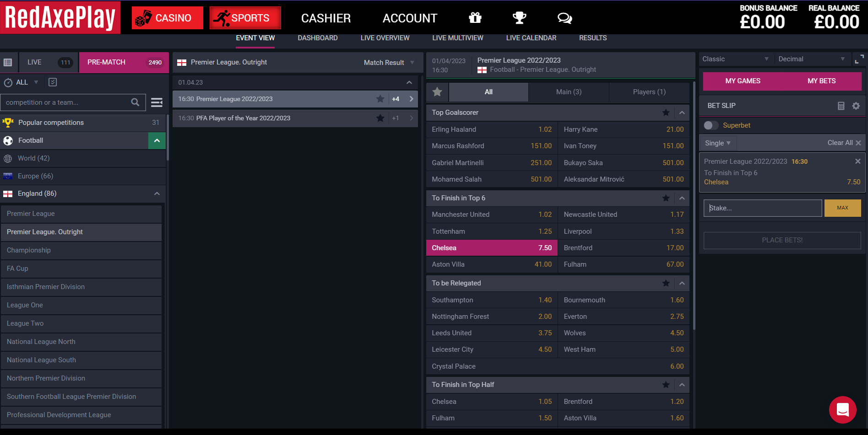This screenshot has width=868, height=435.
Task: Select Tottenham 1.25 Top 6 odds
Action: (x=492, y=231)
